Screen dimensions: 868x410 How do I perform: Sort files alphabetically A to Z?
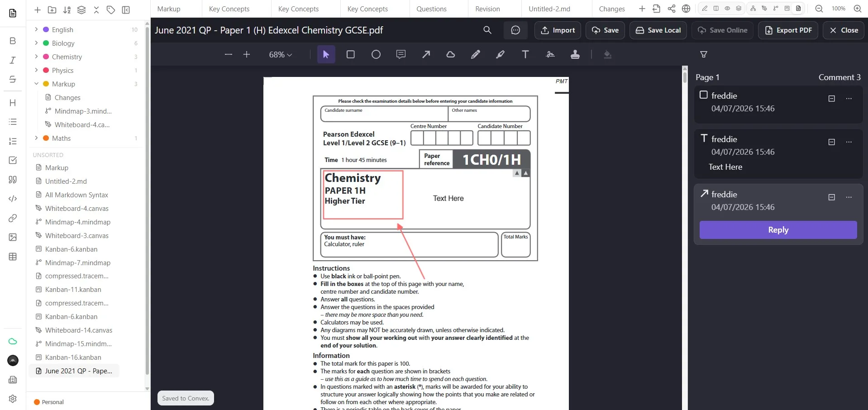[x=67, y=10]
